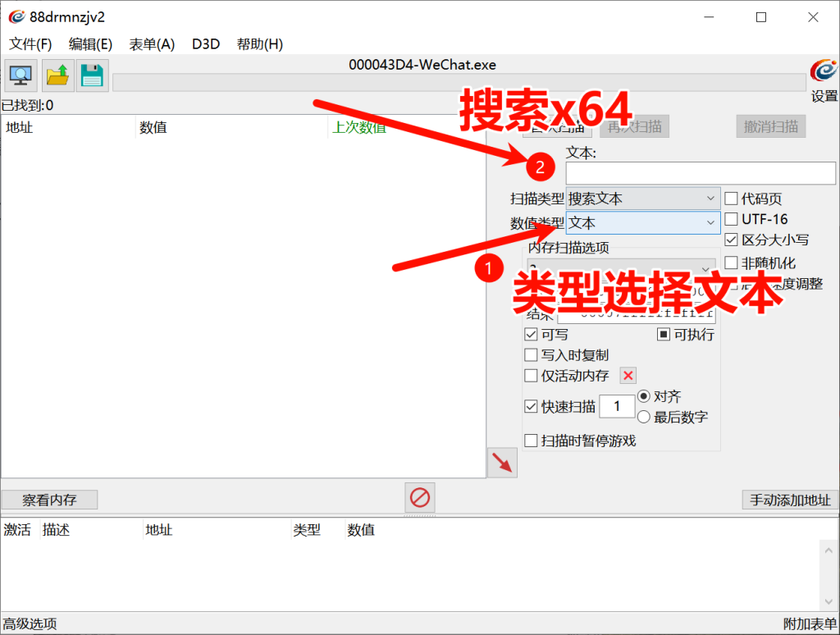840x635 pixels.
Task: Open memory view via 察看内存 button
Action: 49,500
